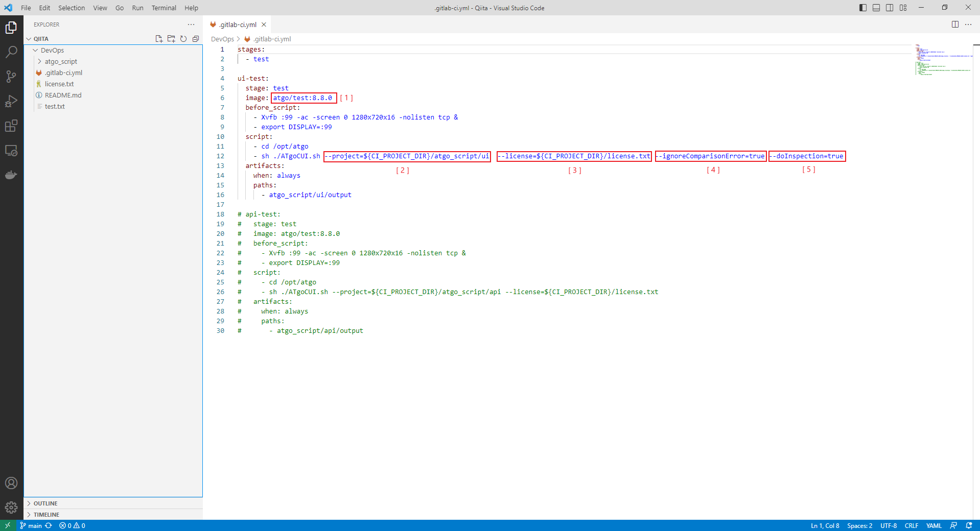This screenshot has height=531, width=980.
Task: Open the Extensions view
Action: tap(11, 126)
